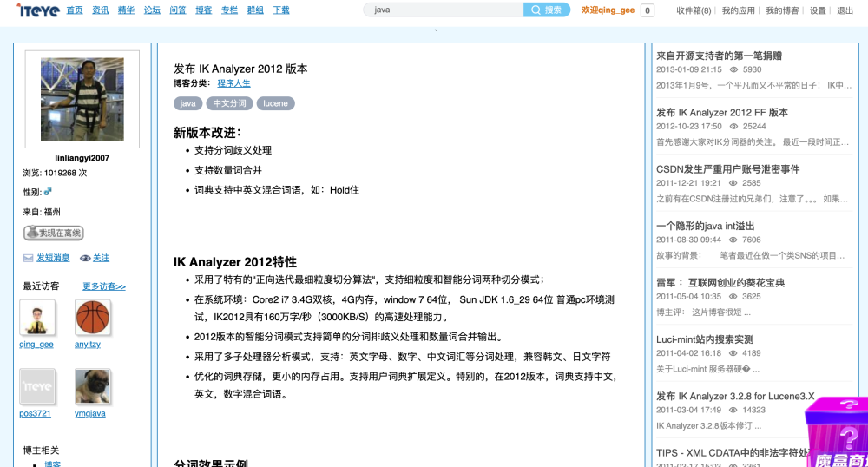The width and height of the screenshot is (868, 467).
Task: Open visitor anyitzy's basketball avatar
Action: [92, 318]
